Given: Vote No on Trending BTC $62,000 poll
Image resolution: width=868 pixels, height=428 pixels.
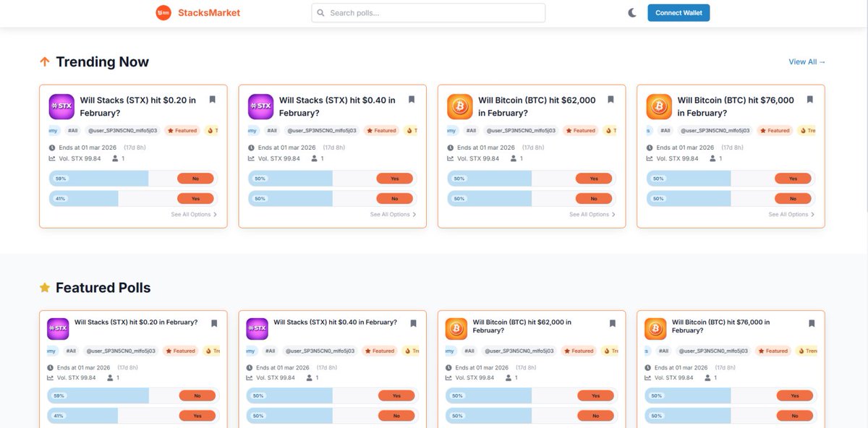Looking at the screenshot, I should [594, 198].
